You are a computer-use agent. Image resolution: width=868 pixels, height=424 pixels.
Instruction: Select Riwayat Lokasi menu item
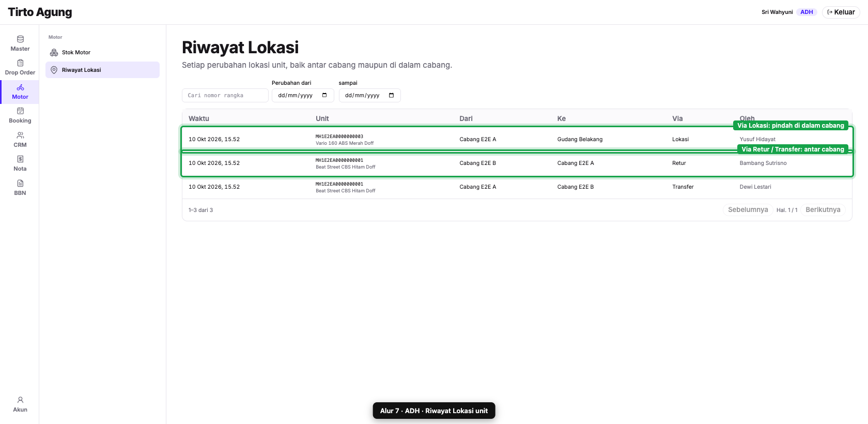pyautogui.click(x=102, y=70)
